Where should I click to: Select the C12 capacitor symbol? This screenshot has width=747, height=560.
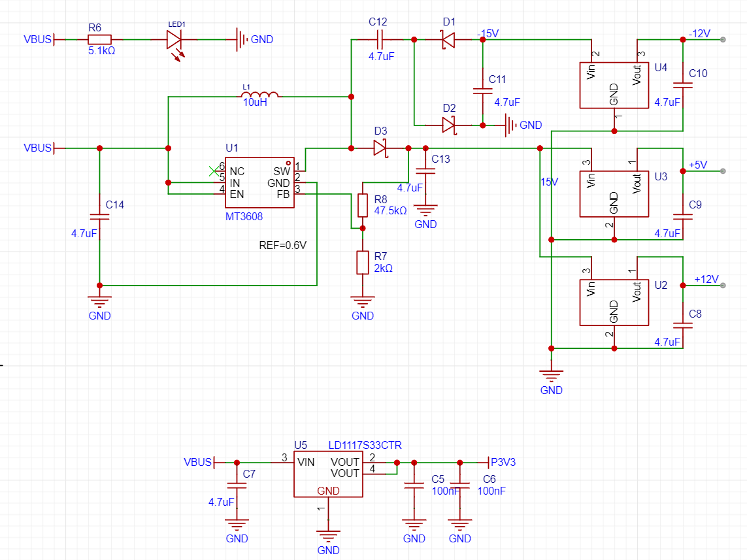(x=380, y=39)
